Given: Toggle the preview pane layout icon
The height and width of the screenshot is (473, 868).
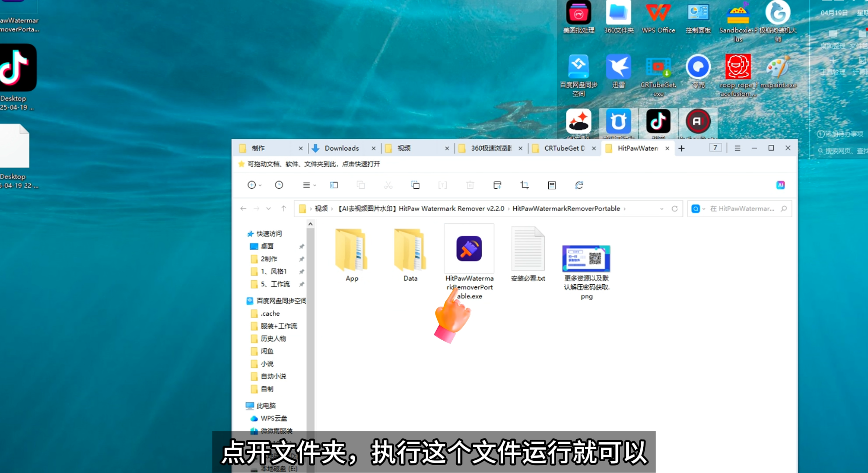Looking at the screenshot, I should click(334, 185).
